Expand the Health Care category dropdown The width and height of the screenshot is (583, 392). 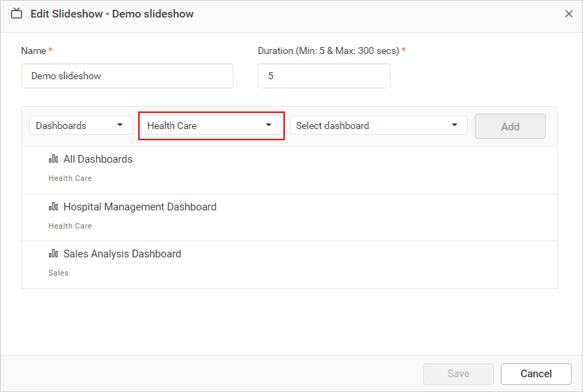coord(210,126)
